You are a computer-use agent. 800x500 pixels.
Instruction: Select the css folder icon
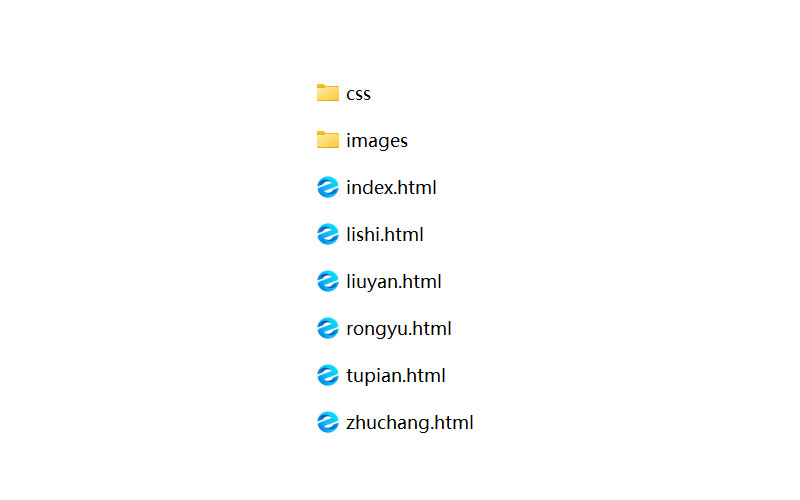pyautogui.click(x=328, y=93)
